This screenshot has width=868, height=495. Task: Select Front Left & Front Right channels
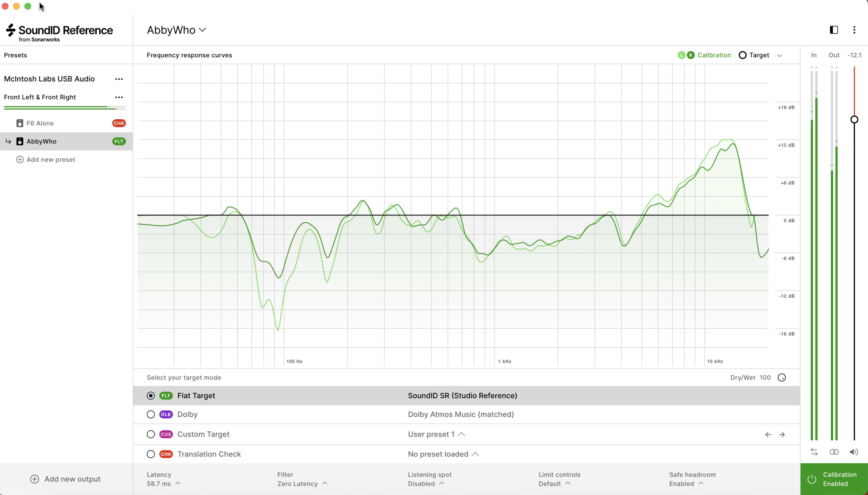coord(40,98)
